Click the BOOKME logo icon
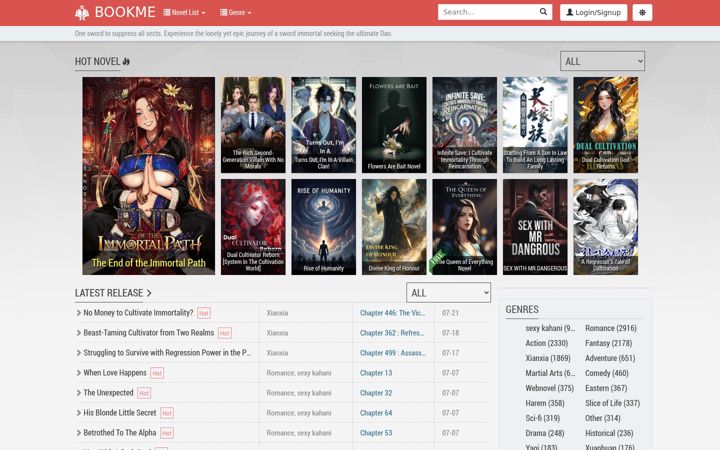Viewport: 720px width, 450px height. [x=82, y=12]
